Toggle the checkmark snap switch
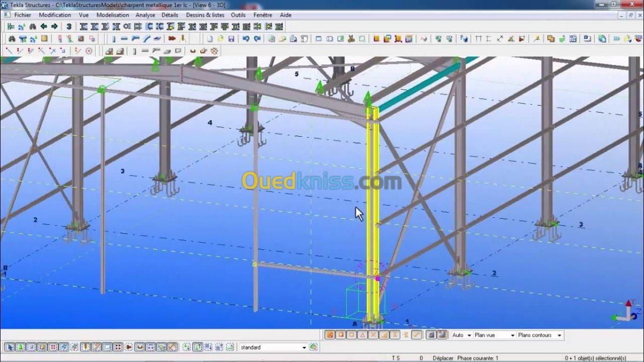The image size is (644, 362). (415, 335)
